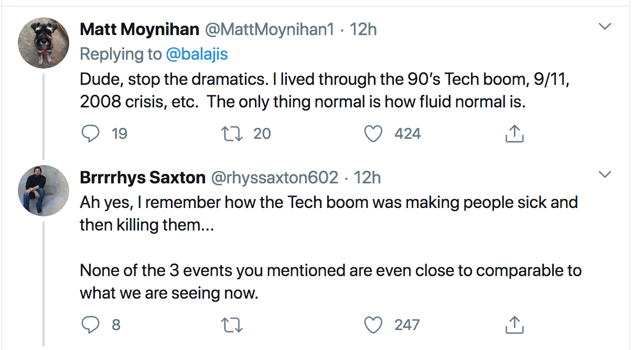644x350 pixels.
Task: Click the @MattMoynihan1 handle
Action: [269, 29]
